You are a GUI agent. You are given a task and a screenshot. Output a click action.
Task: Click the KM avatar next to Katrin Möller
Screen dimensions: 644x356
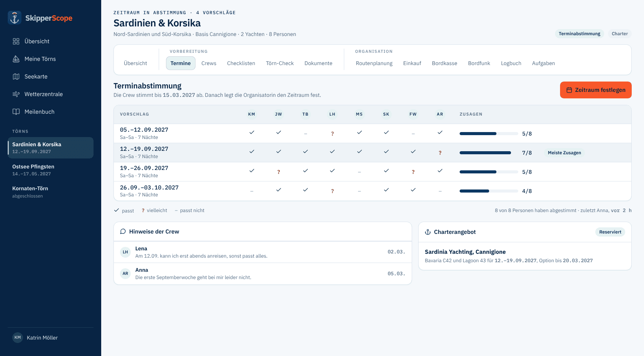18,338
